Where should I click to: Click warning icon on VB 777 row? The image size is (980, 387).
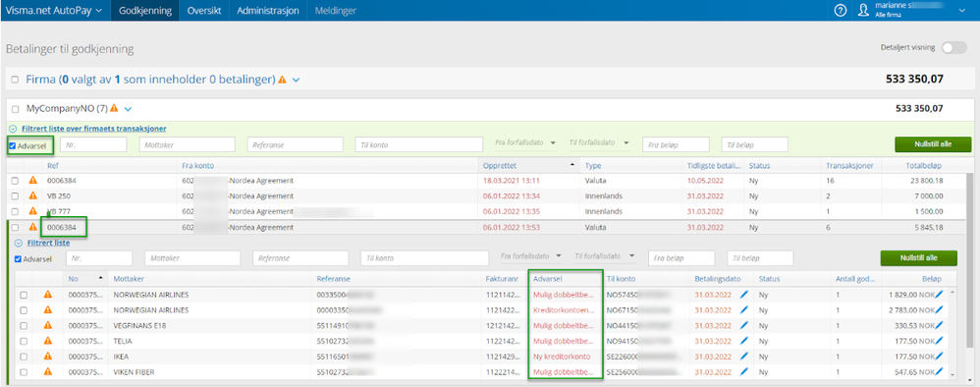[33, 211]
